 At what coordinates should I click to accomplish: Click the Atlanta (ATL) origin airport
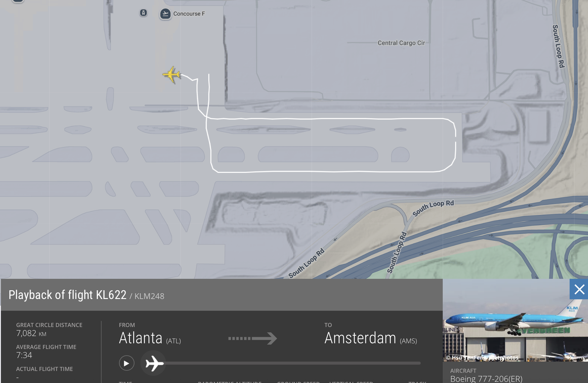click(x=150, y=338)
